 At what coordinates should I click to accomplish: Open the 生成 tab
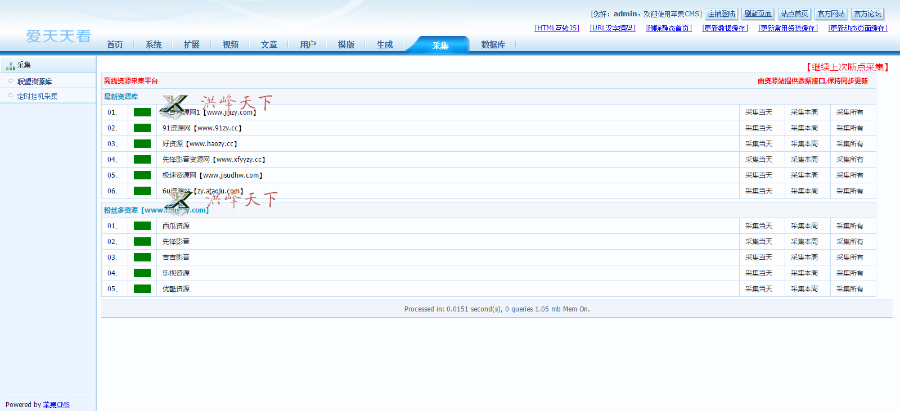[385, 45]
